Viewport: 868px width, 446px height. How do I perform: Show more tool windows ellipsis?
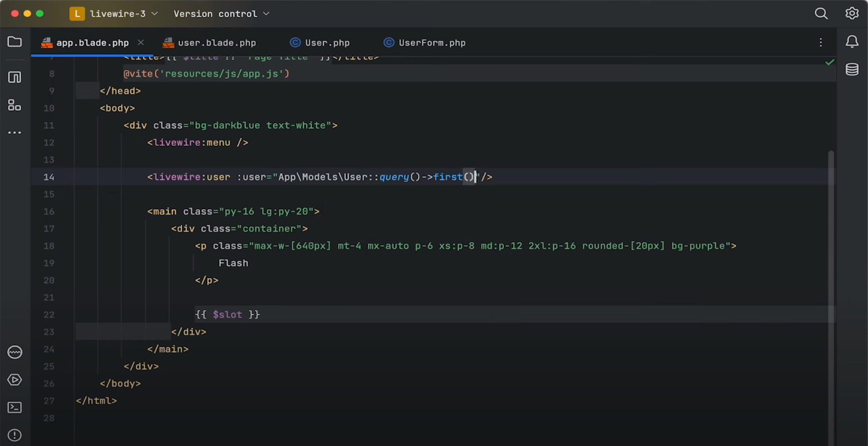click(15, 132)
